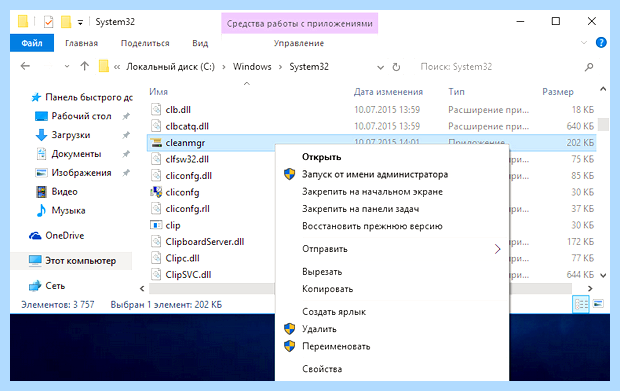Click the clip application icon

(x=156, y=225)
